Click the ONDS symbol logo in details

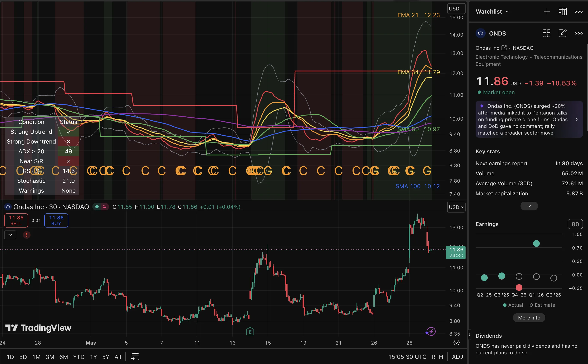point(480,33)
